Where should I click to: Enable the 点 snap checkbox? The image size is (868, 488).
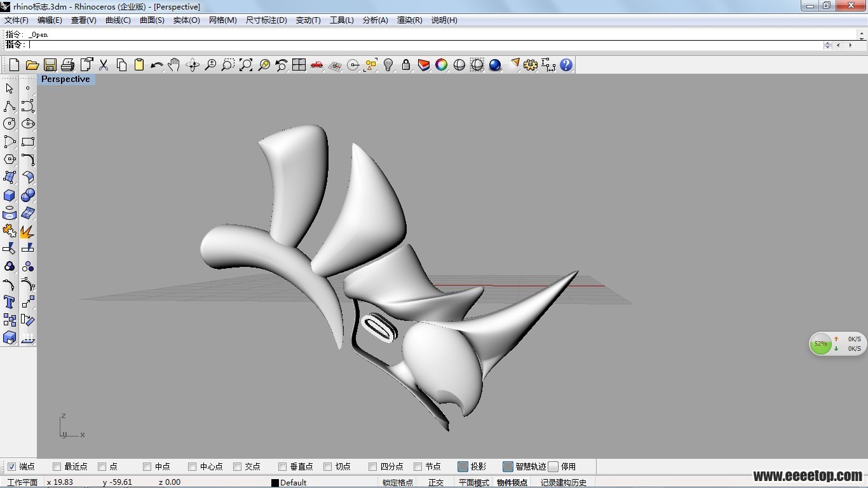[x=102, y=466]
